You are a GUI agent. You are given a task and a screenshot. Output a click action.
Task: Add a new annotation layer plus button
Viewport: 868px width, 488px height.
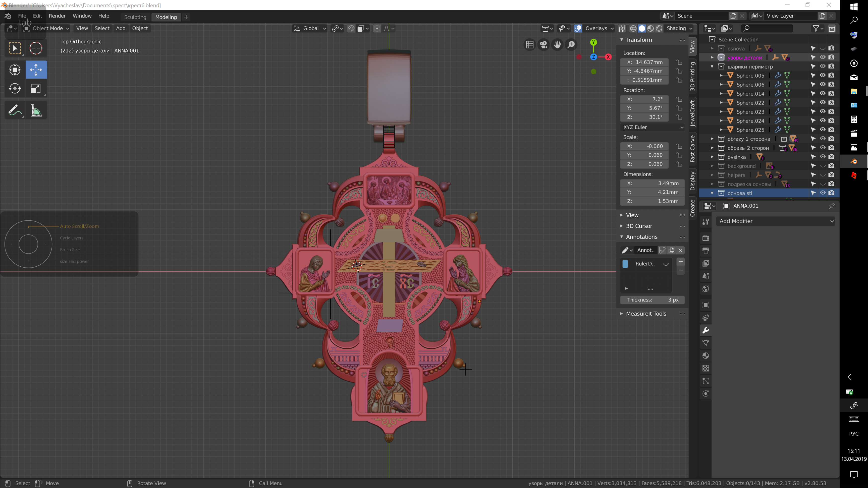(x=681, y=262)
